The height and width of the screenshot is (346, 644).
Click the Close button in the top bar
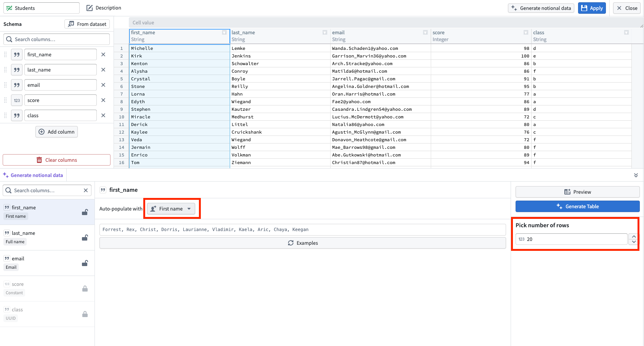click(x=627, y=8)
